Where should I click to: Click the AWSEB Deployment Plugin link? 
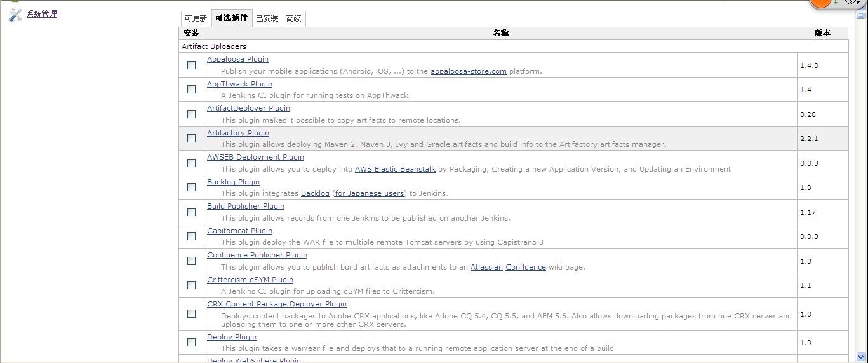[255, 157]
